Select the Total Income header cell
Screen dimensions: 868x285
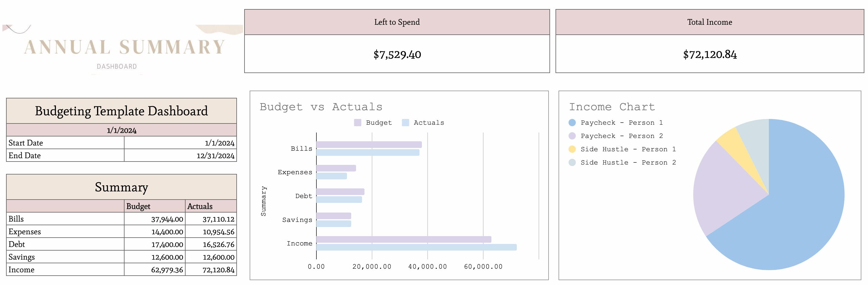(710, 22)
